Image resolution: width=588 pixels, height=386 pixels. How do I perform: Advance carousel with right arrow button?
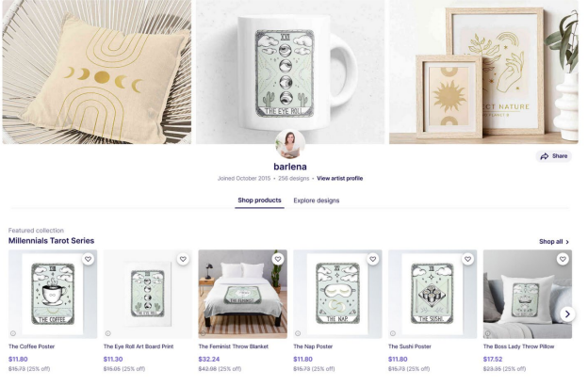567,314
